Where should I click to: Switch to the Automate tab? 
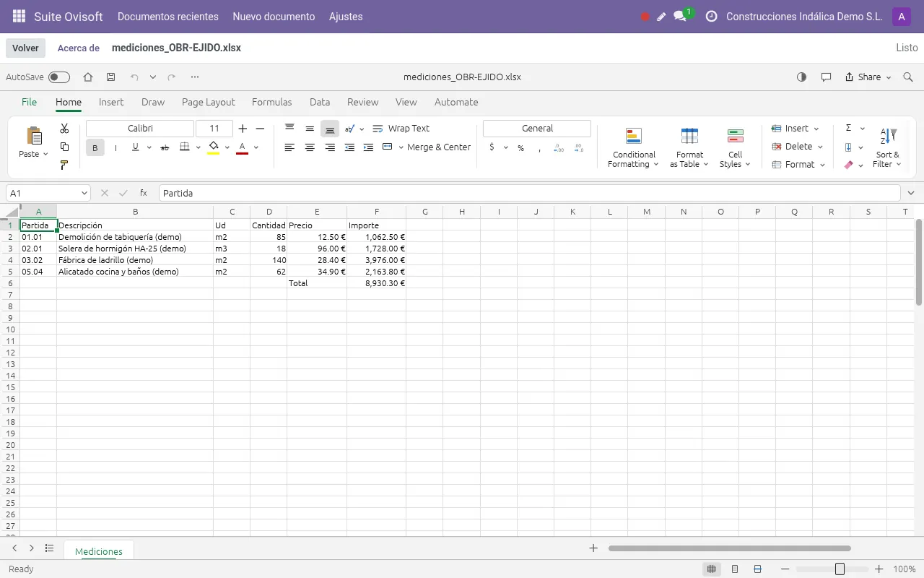tap(456, 102)
